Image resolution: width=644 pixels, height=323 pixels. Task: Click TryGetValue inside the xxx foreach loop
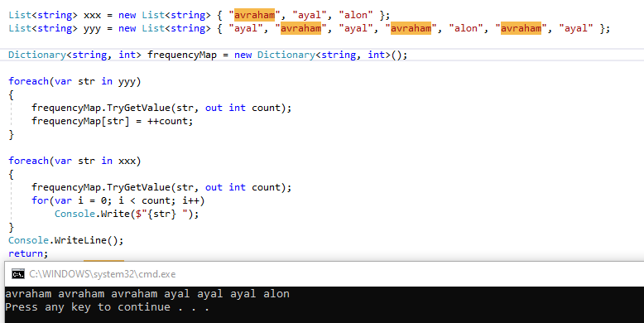point(138,187)
